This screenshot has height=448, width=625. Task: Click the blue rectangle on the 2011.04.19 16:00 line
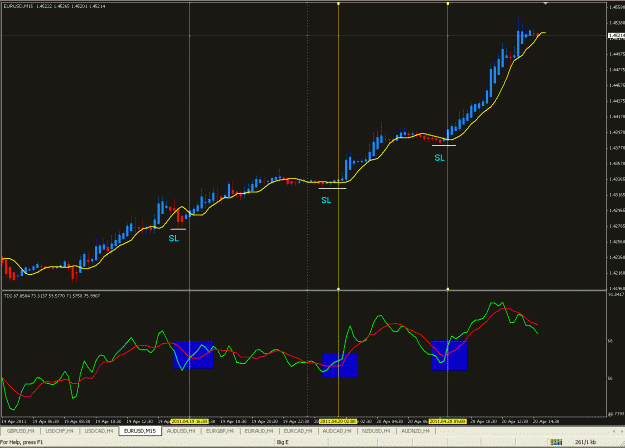click(194, 355)
